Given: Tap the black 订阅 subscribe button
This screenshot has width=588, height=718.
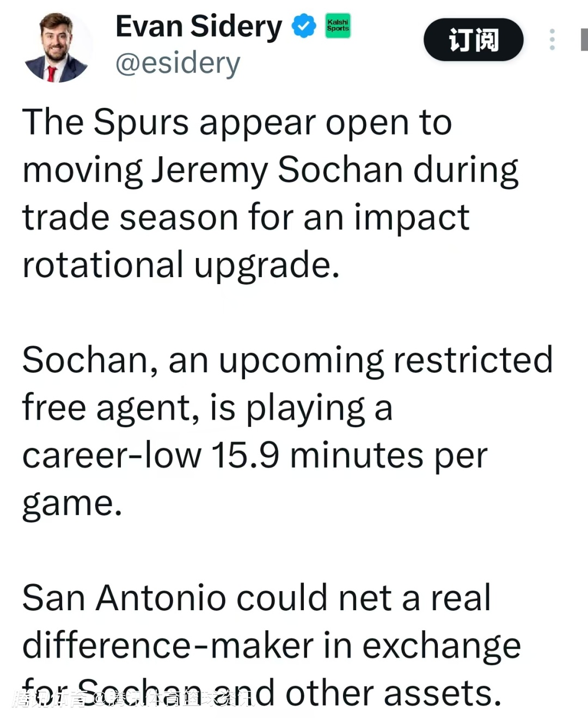Looking at the screenshot, I should click(473, 40).
